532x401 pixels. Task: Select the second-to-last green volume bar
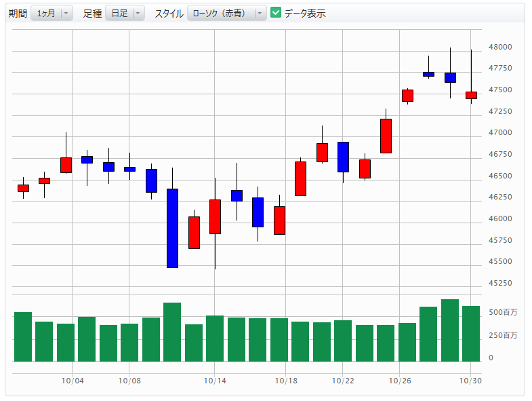pyautogui.click(x=450, y=330)
